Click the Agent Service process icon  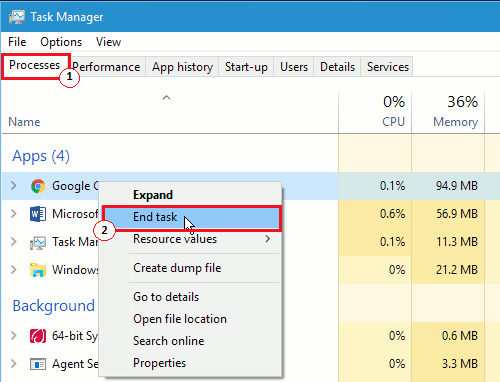(x=38, y=364)
